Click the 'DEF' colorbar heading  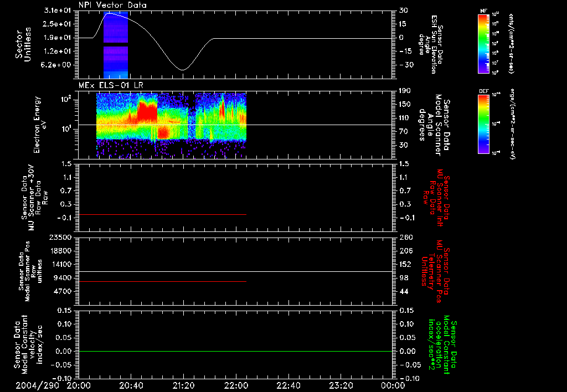pyautogui.click(x=484, y=91)
